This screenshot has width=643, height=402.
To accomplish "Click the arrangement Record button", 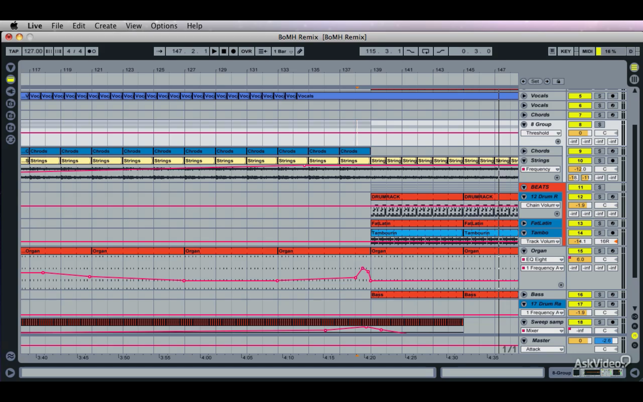I will click(234, 51).
